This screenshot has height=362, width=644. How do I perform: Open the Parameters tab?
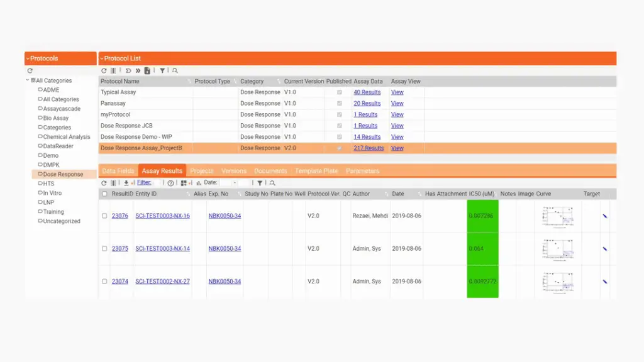coord(362,171)
